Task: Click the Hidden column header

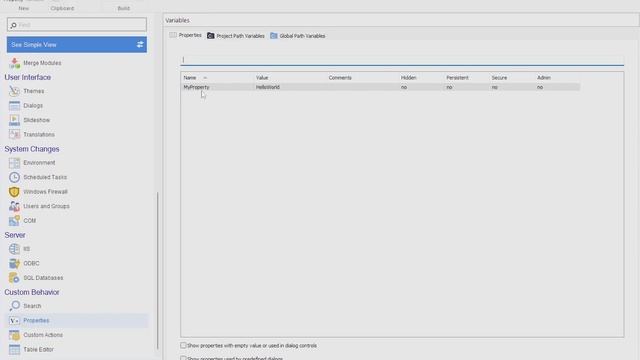Action: point(409,78)
